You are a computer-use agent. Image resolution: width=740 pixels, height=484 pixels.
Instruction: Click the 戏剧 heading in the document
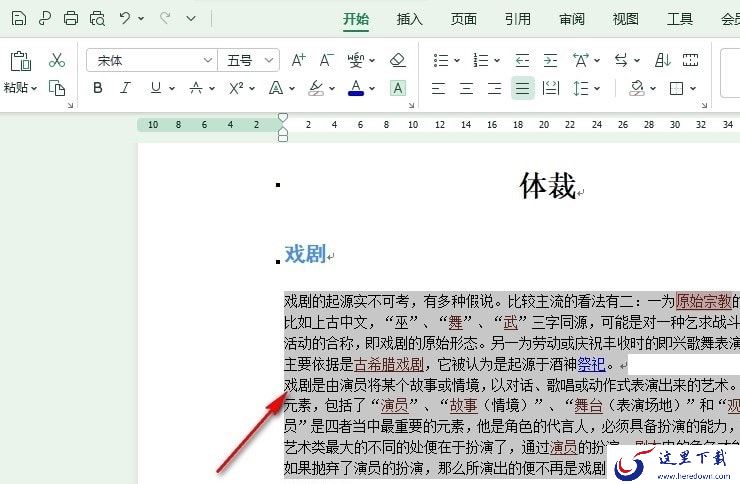(305, 254)
